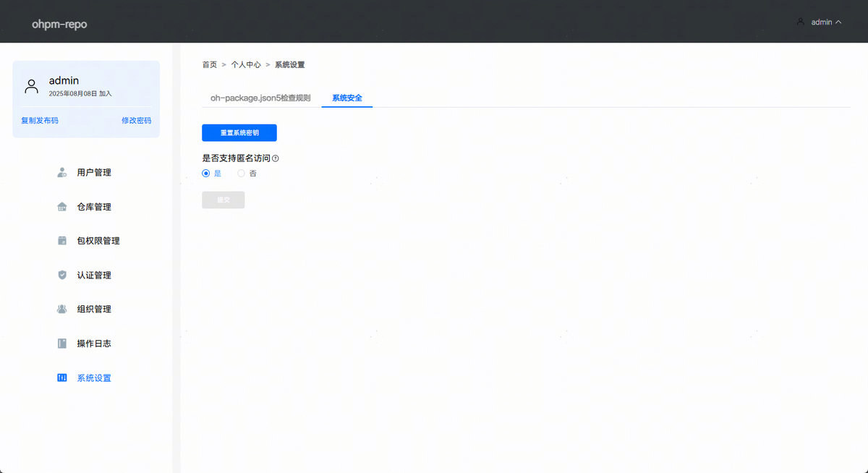Switch to oh-package.json5检查规则 tab
This screenshot has height=473, width=868.
coord(260,98)
